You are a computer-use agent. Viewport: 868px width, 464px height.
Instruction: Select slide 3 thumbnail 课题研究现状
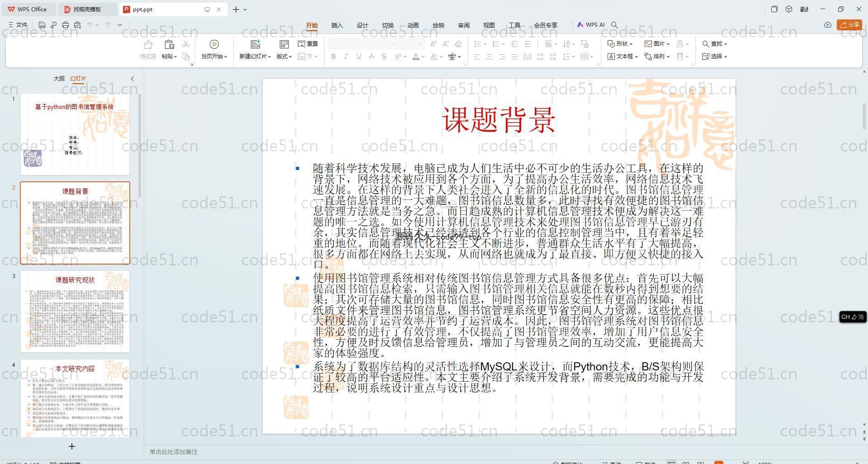pos(75,312)
